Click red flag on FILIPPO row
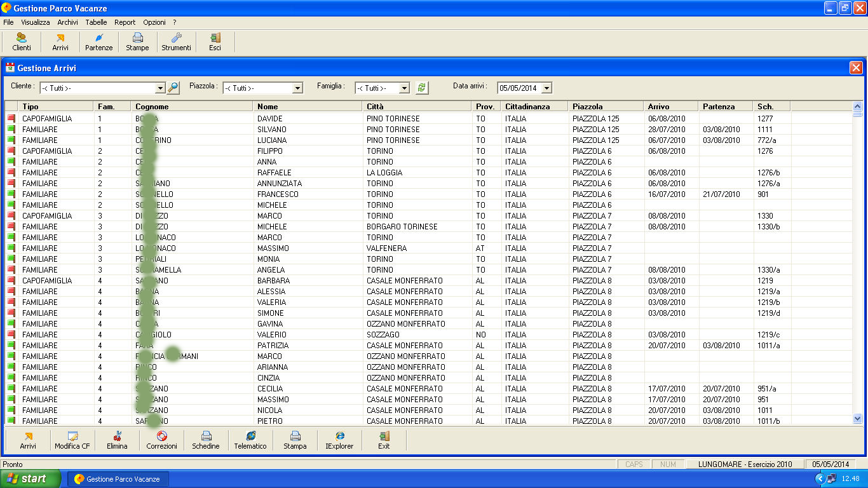868x488 pixels. point(11,151)
